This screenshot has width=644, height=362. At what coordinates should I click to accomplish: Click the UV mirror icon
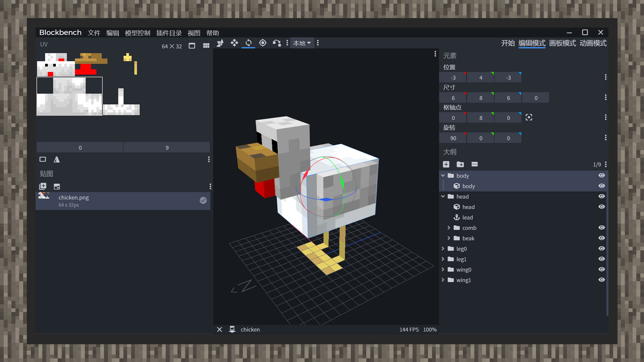57,160
